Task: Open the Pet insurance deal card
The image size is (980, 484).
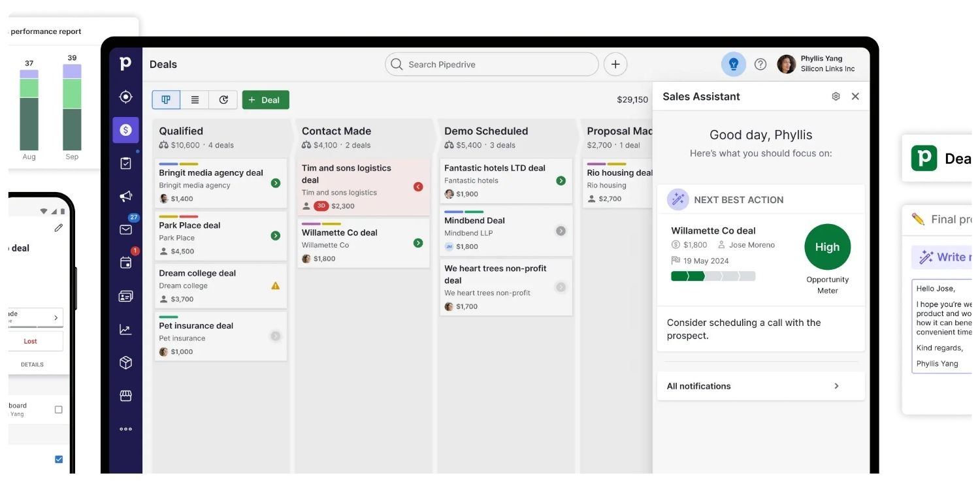Action: [221, 336]
